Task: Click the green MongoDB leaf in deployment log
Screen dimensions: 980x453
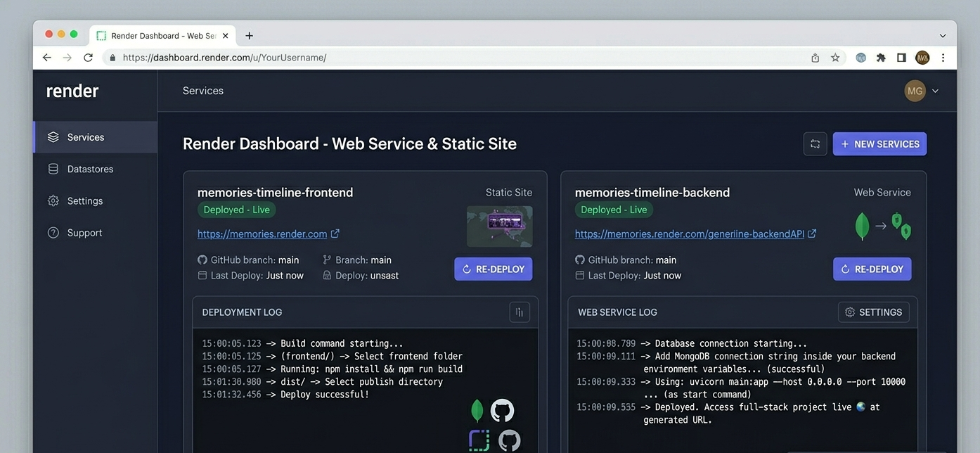Action: point(477,410)
